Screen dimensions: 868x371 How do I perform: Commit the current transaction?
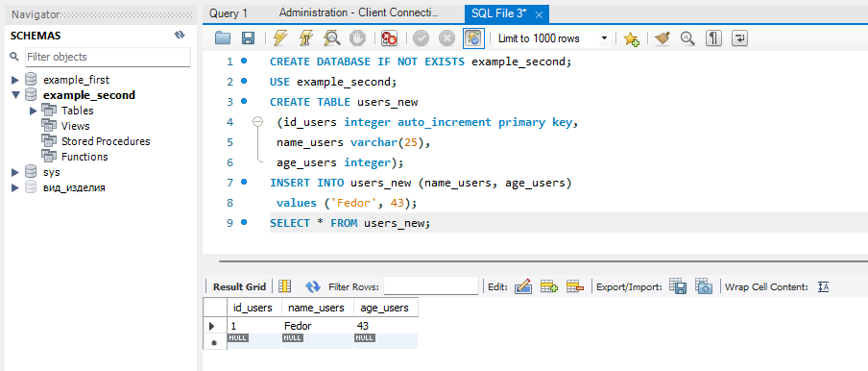[x=422, y=38]
